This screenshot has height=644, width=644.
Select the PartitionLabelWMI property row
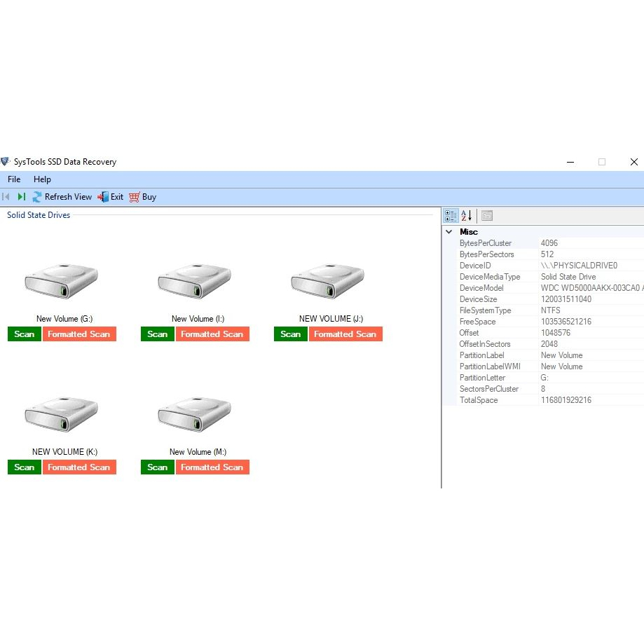click(x=550, y=366)
